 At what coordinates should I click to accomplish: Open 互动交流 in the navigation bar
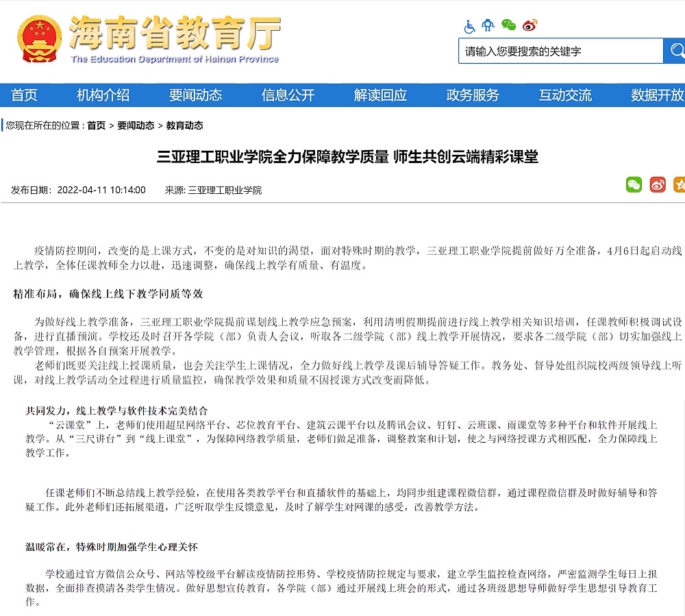tap(565, 95)
